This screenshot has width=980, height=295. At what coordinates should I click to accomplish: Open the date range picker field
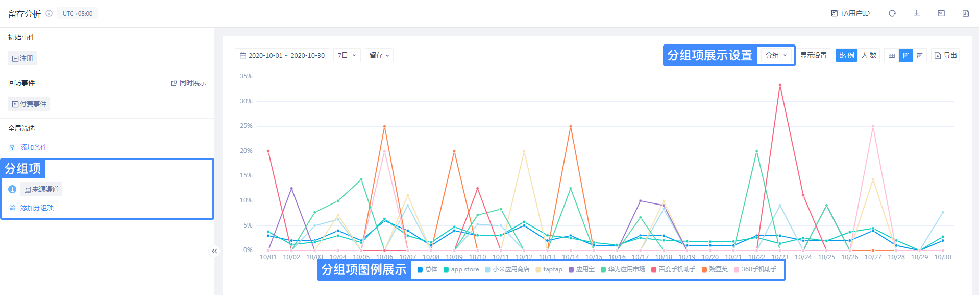tap(282, 56)
